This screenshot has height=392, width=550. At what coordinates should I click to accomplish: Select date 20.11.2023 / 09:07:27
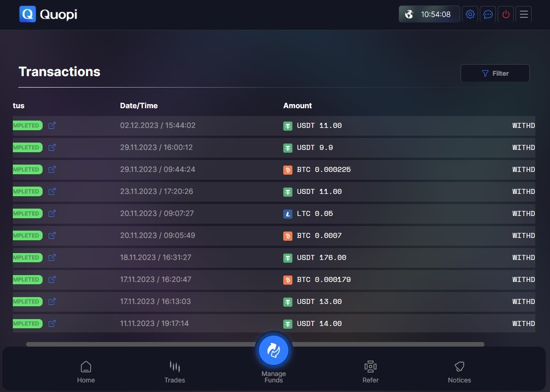[157, 214]
